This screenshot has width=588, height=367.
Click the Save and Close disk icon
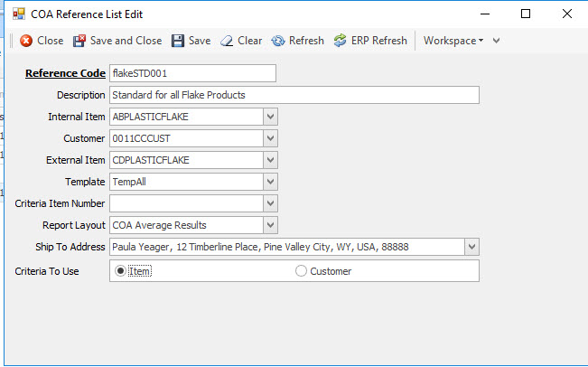click(x=79, y=41)
